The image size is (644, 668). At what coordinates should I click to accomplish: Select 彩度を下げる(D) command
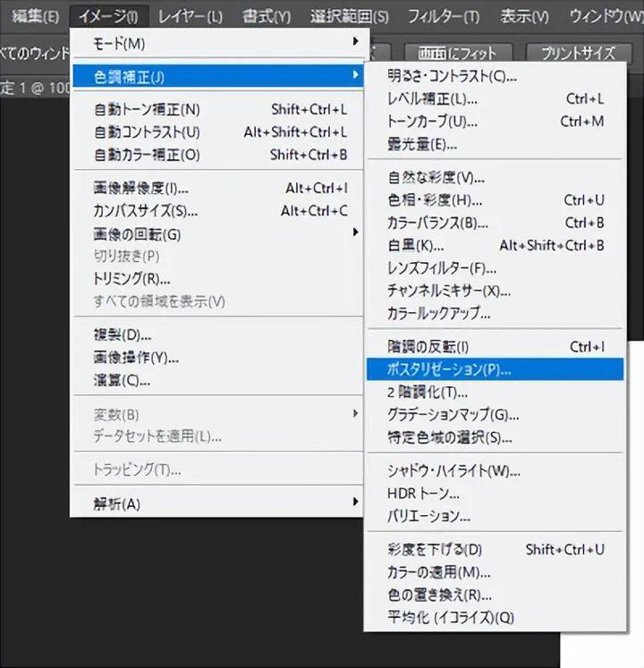(434, 549)
